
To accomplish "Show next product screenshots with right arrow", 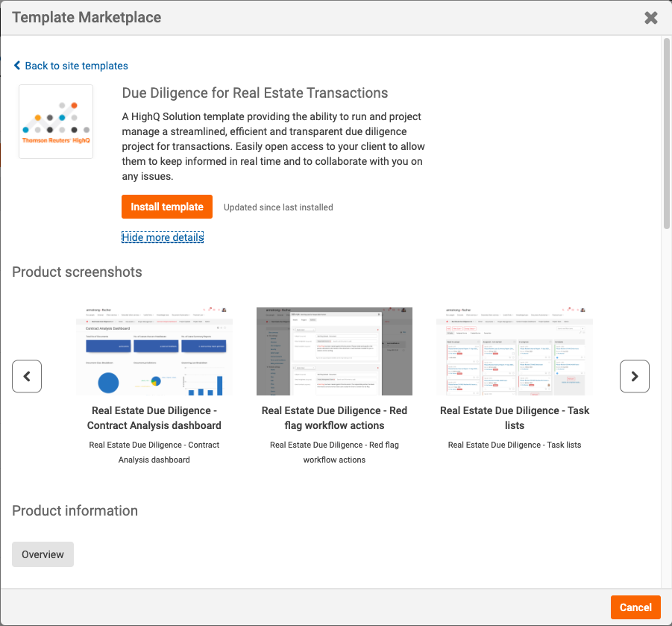I will 634,376.
